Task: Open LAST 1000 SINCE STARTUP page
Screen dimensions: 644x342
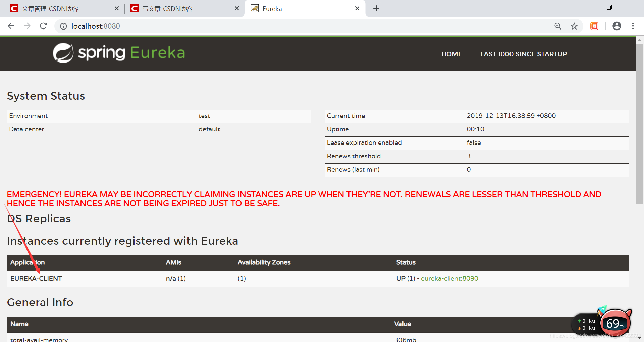Action: pyautogui.click(x=523, y=54)
